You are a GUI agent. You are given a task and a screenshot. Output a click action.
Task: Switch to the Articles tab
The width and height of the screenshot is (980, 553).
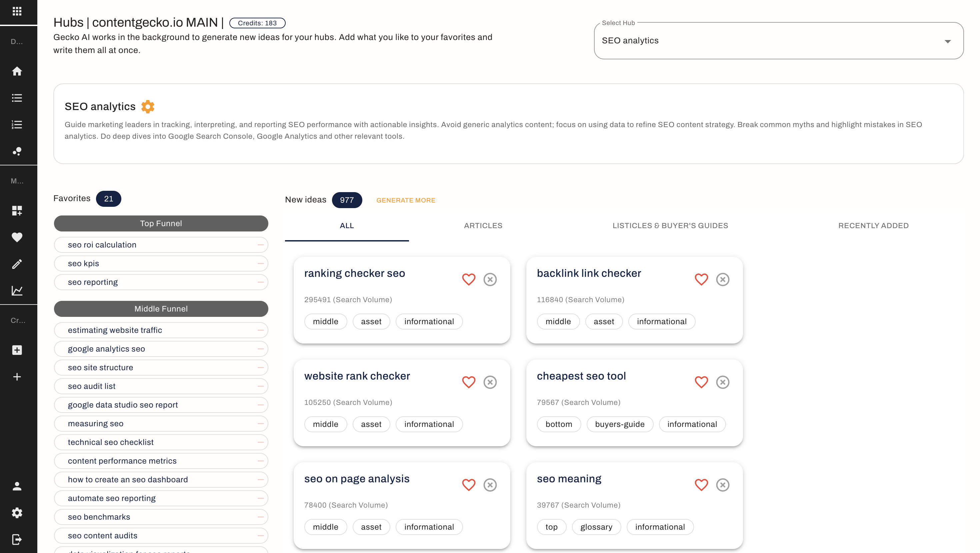pyautogui.click(x=483, y=226)
